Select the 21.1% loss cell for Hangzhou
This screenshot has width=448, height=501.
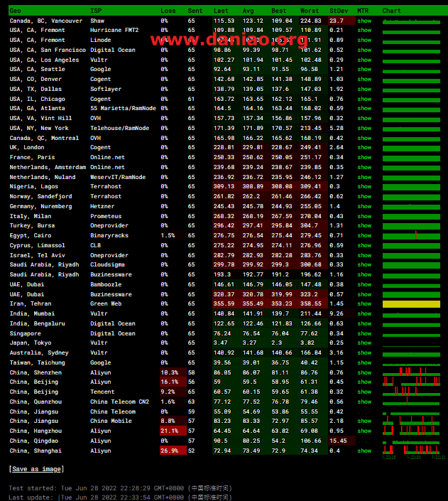(x=173, y=431)
